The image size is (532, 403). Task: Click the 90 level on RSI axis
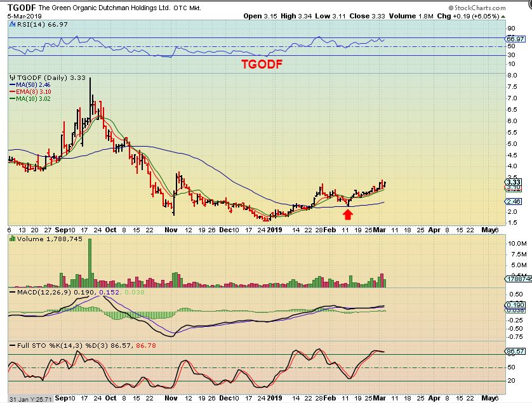pyautogui.click(x=511, y=29)
